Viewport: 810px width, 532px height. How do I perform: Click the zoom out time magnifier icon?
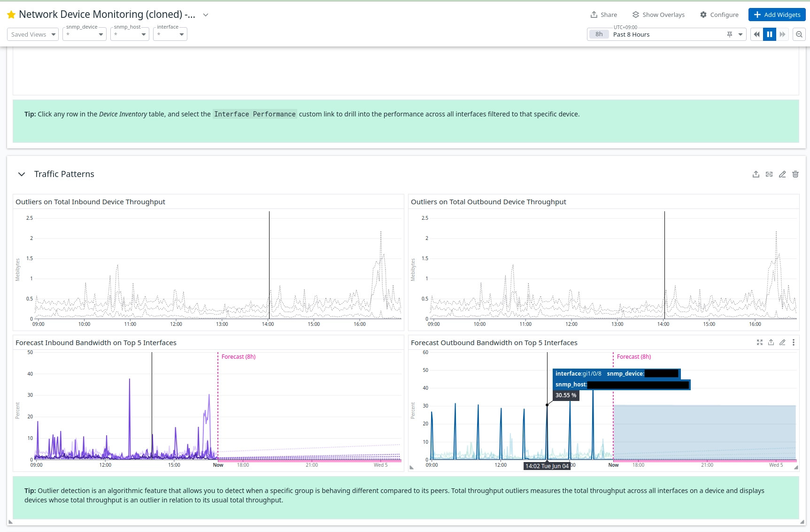[x=799, y=34]
